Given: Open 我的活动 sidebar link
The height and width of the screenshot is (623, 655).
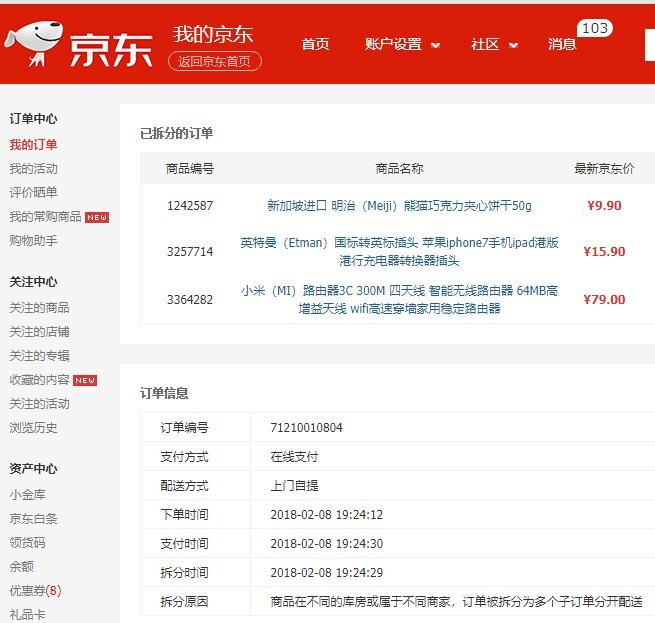Looking at the screenshot, I should click(x=33, y=169).
